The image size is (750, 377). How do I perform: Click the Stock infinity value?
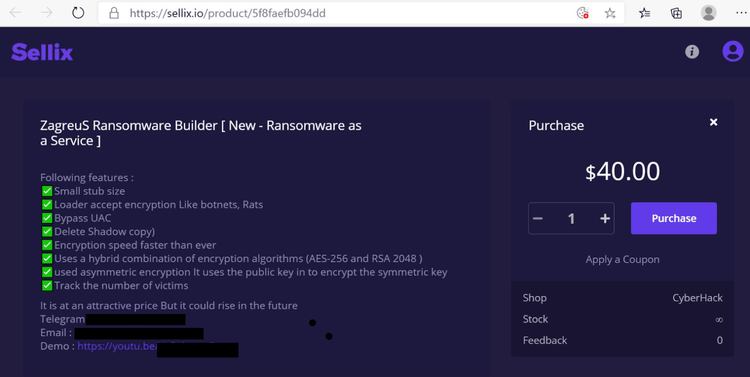719,320
